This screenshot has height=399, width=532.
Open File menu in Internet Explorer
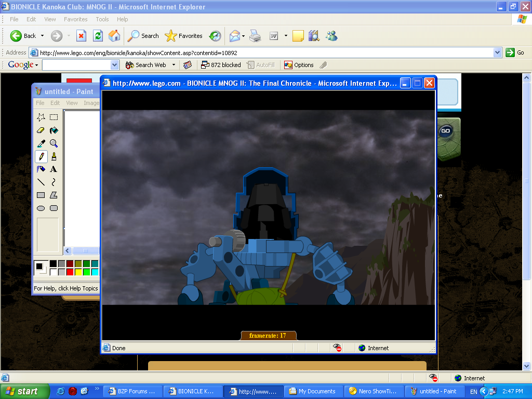[x=14, y=19]
